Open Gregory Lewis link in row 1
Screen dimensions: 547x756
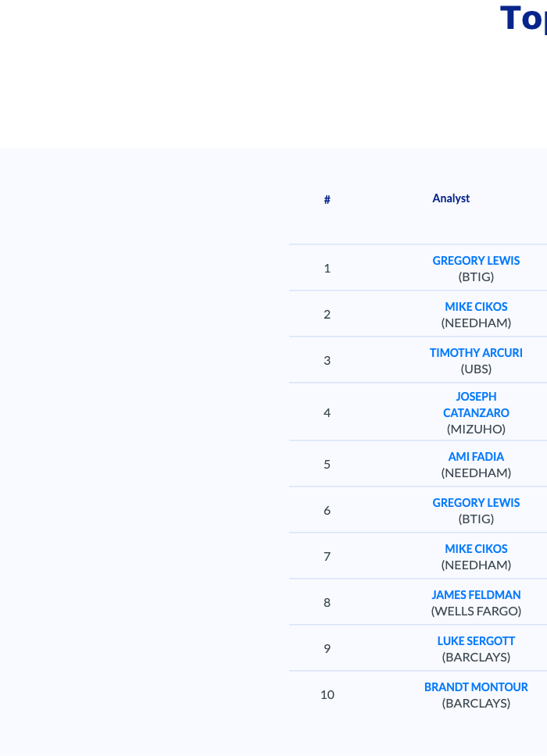click(476, 260)
